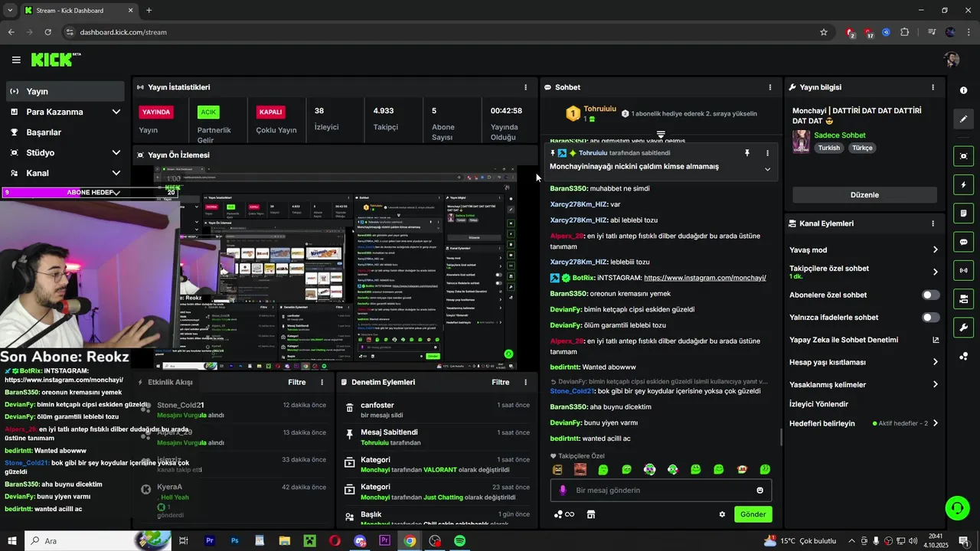Click the stream preview thumbnail

335,268
